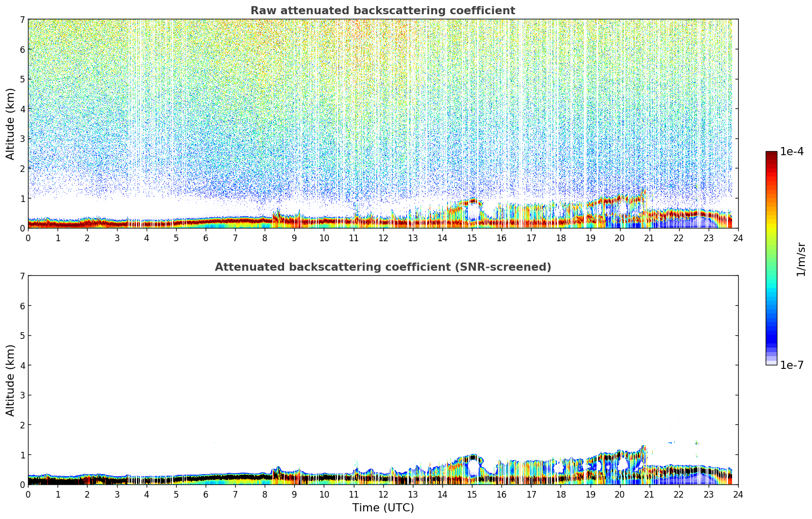Click time tick '23' under the SNR-screened plot
Viewport: 812px width, 519px height.
pyautogui.click(x=709, y=494)
